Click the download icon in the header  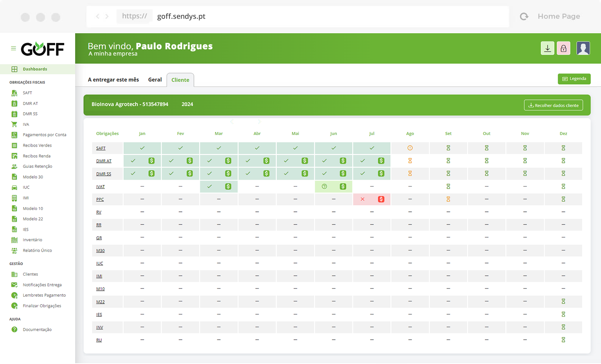[547, 48]
